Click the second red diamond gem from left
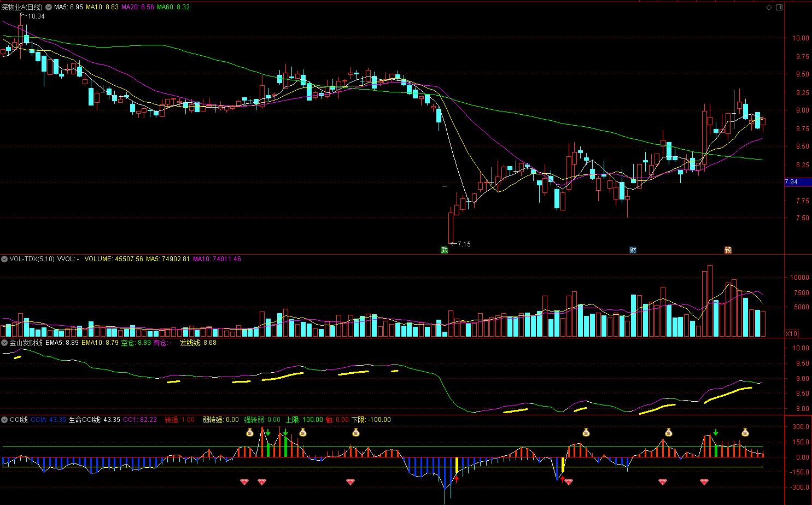Image resolution: width=812 pixels, height=505 pixels. pos(262,482)
